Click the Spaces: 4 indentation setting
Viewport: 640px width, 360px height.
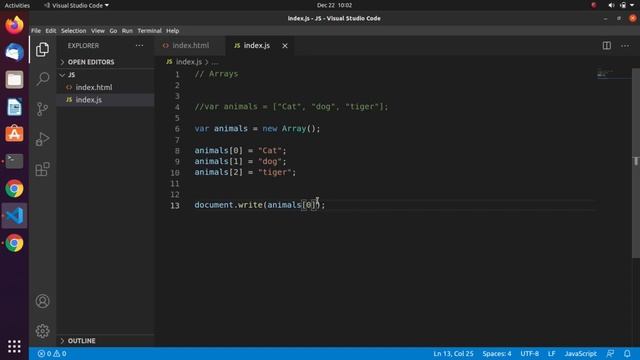coord(497,353)
